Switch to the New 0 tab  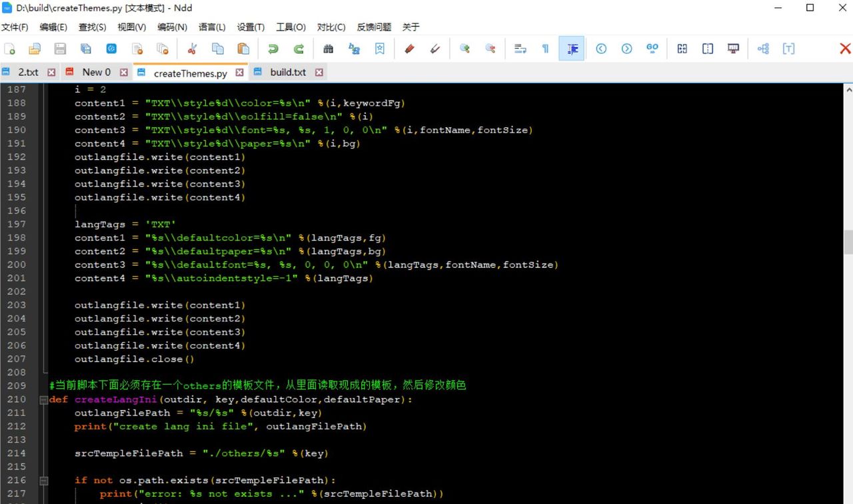pyautogui.click(x=97, y=72)
